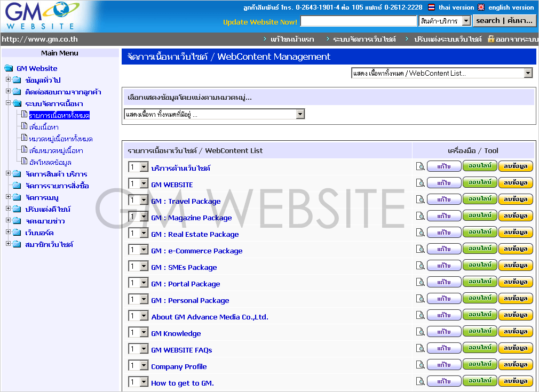The height and width of the screenshot is (392, 539).
Task: Open About GM Advance Media Co.,Ltd. link
Action: tap(210, 317)
